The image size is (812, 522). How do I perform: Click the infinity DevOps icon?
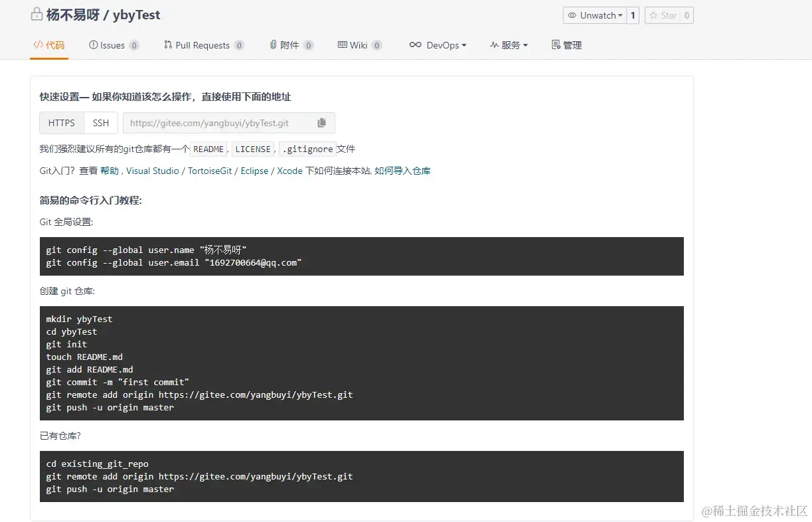pos(416,45)
